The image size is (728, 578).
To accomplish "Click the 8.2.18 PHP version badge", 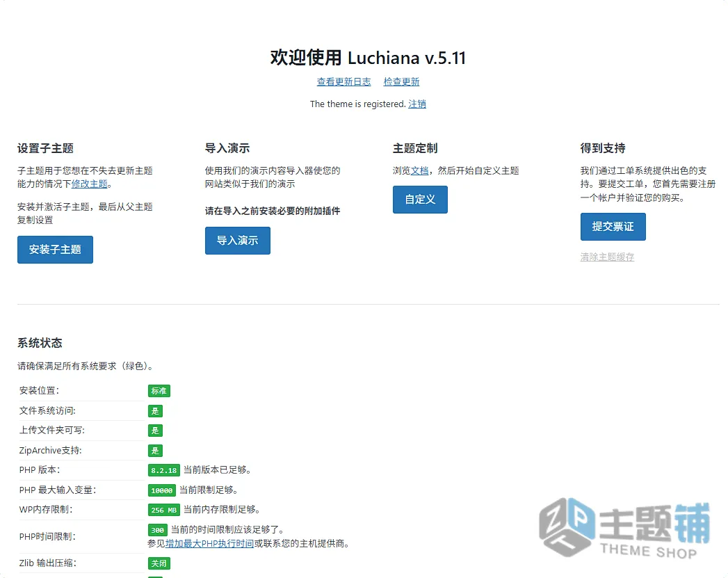I will coord(164,470).
